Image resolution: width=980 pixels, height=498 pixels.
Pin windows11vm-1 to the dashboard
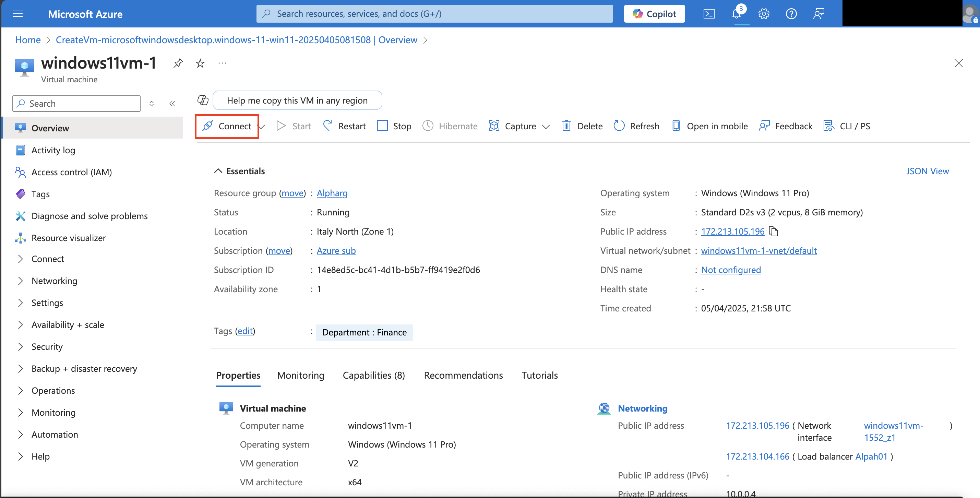click(178, 63)
